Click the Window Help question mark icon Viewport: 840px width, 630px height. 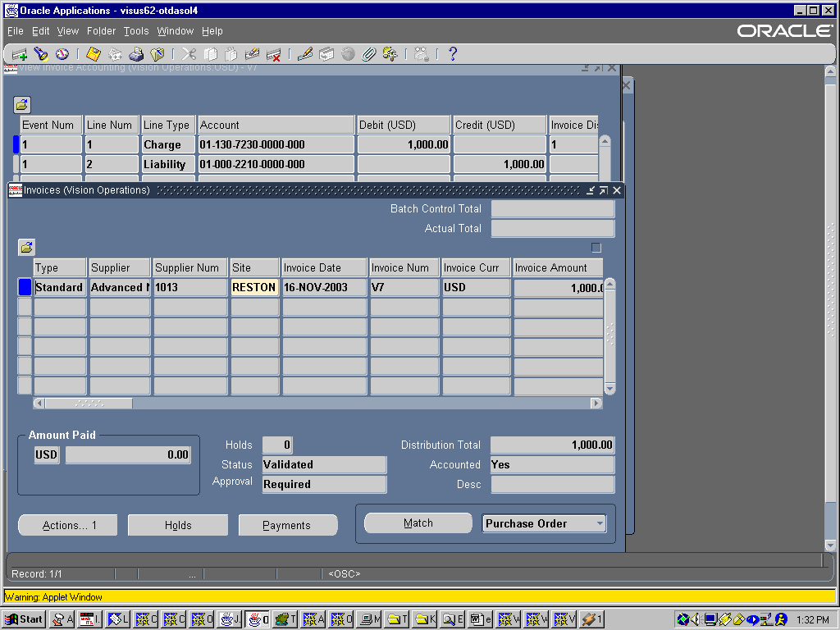453,54
